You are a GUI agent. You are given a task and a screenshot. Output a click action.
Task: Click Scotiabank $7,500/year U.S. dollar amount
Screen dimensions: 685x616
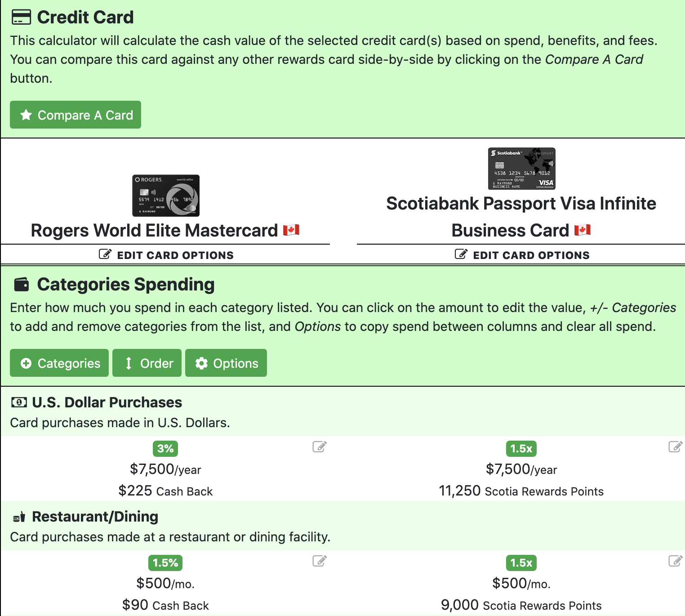(x=521, y=469)
